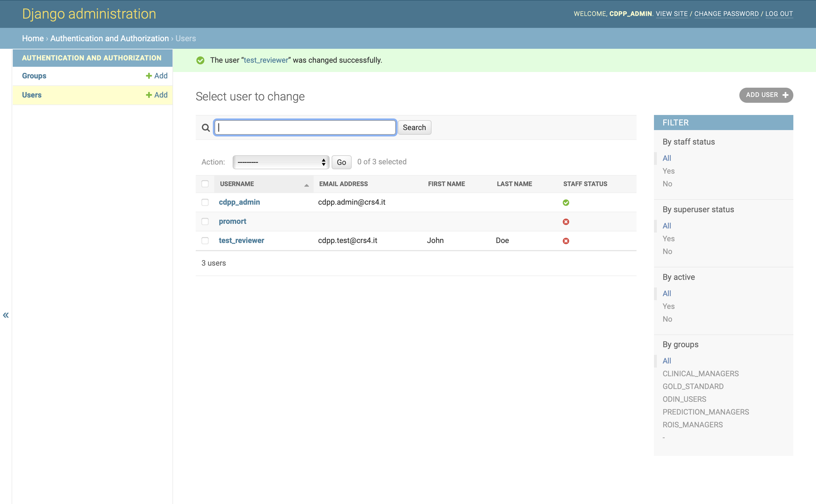The width and height of the screenshot is (816, 504).
Task: Click the red staff status icon for promort
Action: coord(566,222)
